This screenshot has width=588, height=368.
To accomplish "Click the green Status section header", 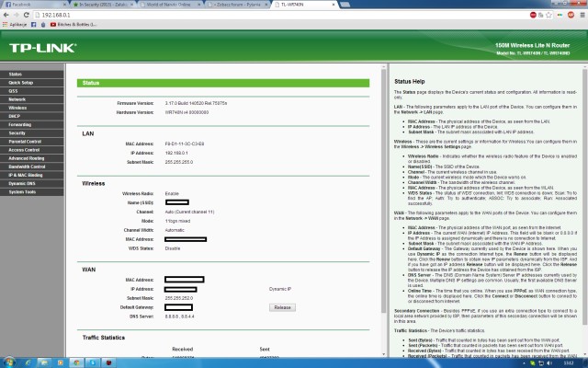I will point(223,83).
